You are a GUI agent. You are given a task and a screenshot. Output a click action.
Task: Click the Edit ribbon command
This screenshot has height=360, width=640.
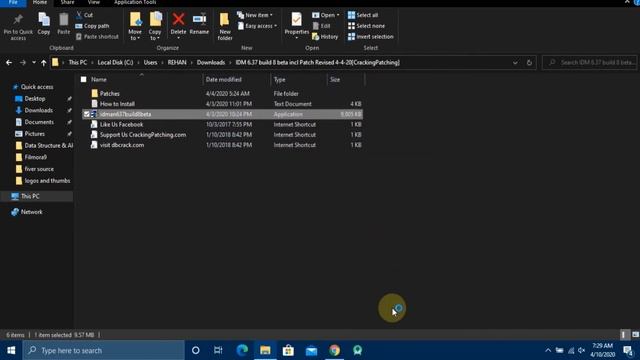tap(321, 26)
